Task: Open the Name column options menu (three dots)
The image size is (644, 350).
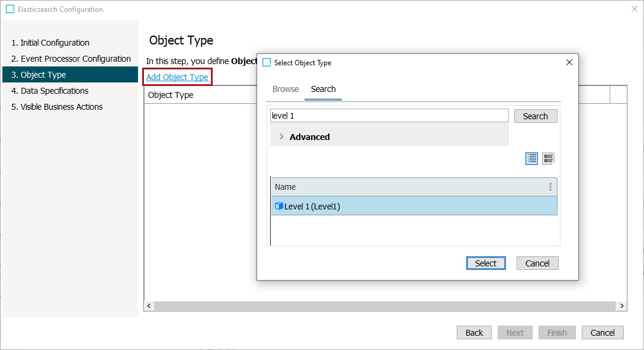Action: (550, 187)
